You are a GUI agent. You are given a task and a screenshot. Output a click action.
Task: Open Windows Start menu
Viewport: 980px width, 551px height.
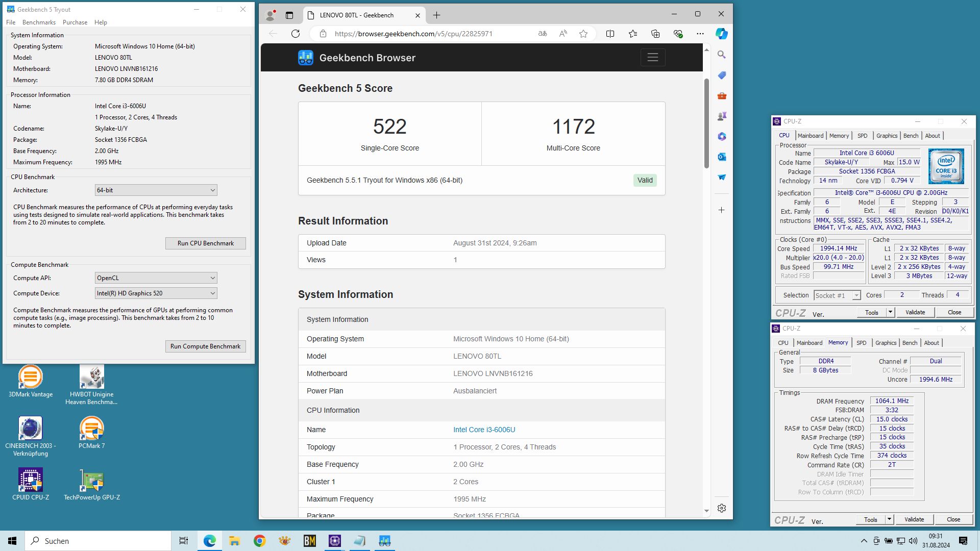pyautogui.click(x=12, y=541)
